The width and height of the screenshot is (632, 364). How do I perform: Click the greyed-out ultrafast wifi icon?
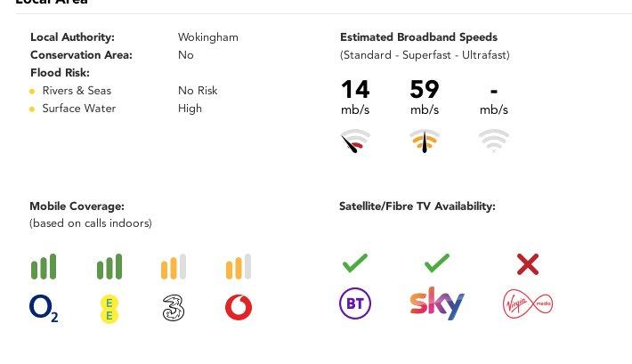coord(494,141)
